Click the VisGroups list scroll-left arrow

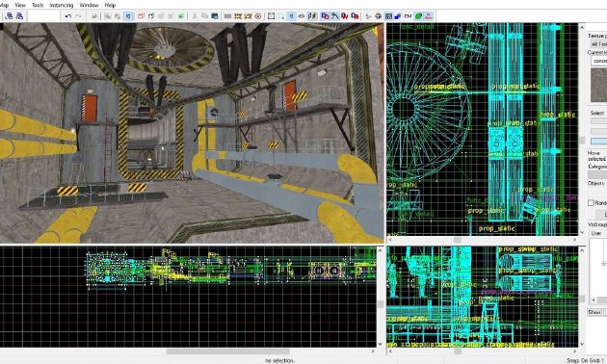tap(594, 299)
